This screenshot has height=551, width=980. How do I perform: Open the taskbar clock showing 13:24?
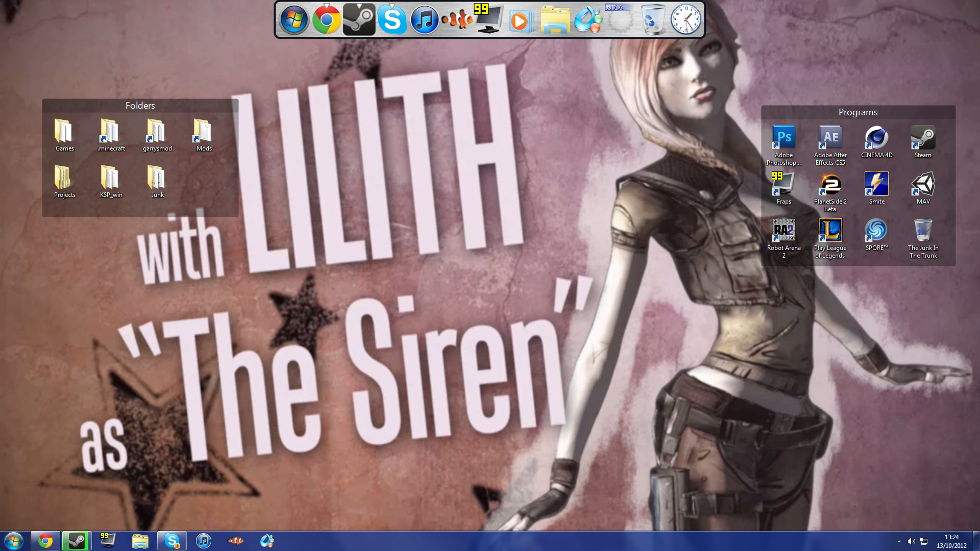pyautogui.click(x=951, y=541)
